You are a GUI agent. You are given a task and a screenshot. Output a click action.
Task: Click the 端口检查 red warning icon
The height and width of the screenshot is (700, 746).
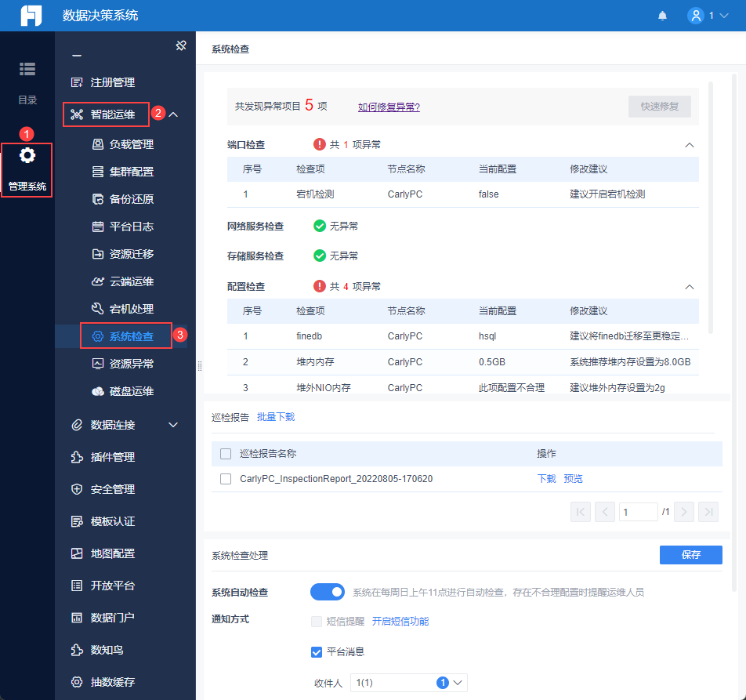tap(319, 144)
